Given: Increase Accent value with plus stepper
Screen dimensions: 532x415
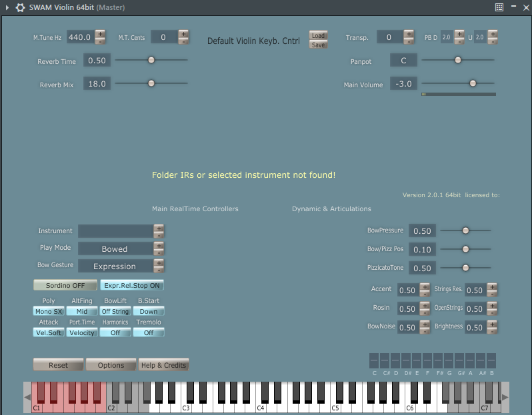Looking at the screenshot, I should pos(425,287).
